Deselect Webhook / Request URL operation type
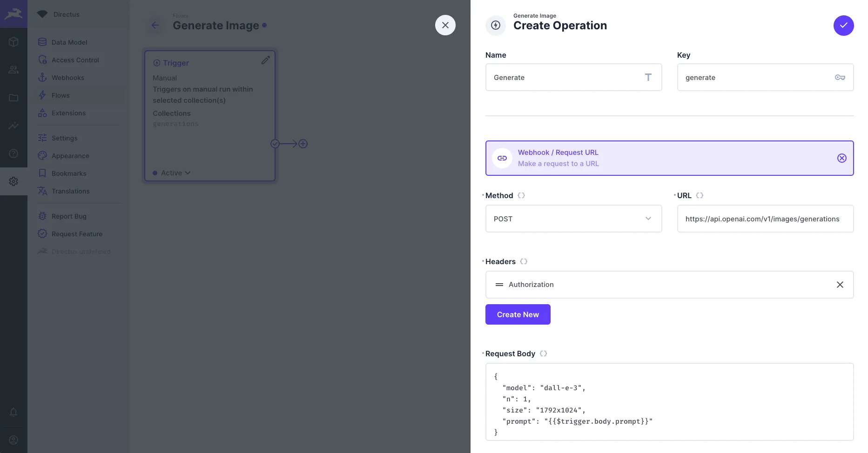Viewport: 868px width, 453px height. pyautogui.click(x=841, y=158)
